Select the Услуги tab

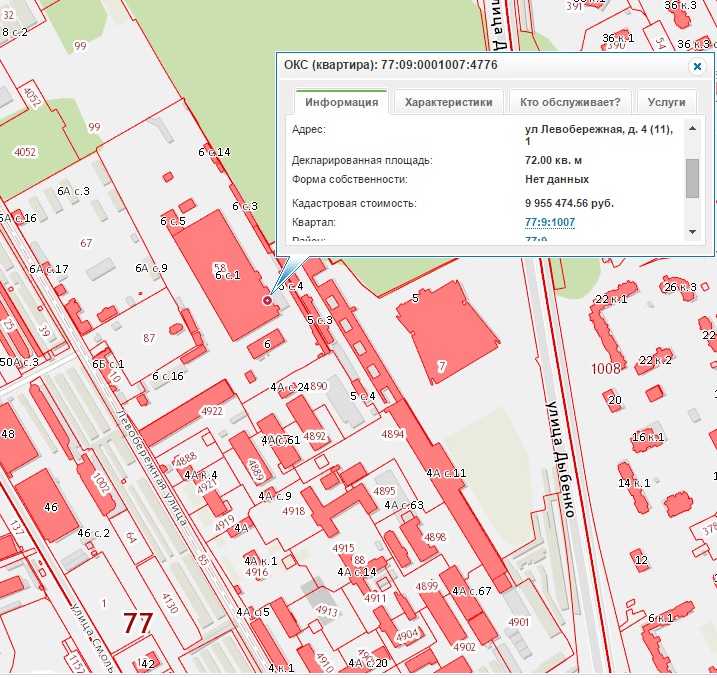click(x=666, y=102)
